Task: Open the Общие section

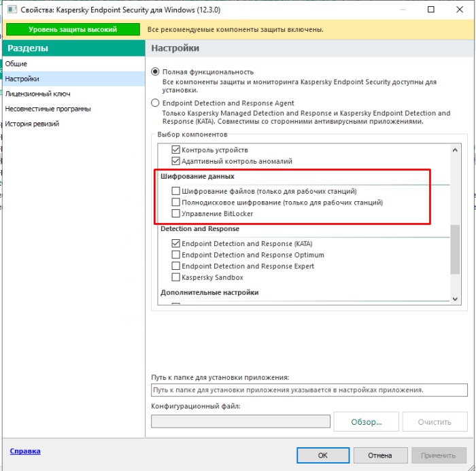Action: coord(73,64)
